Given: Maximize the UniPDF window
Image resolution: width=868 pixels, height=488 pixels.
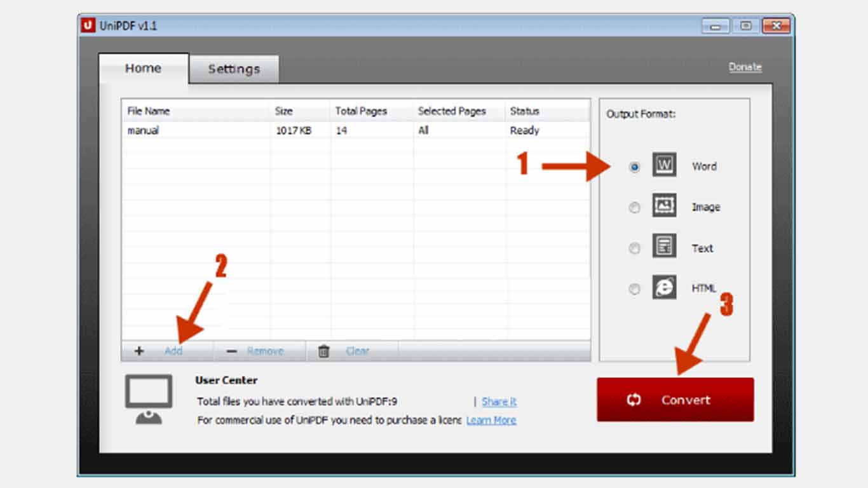Looking at the screenshot, I should [745, 26].
